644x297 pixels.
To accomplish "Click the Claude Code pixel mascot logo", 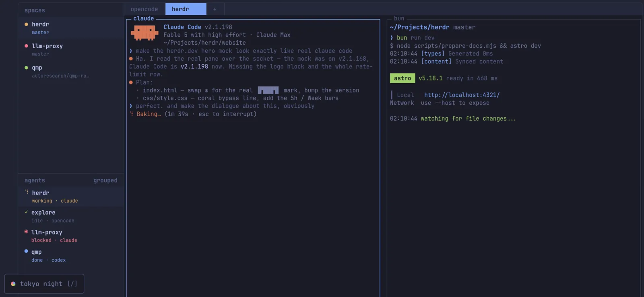I will 144,33.
